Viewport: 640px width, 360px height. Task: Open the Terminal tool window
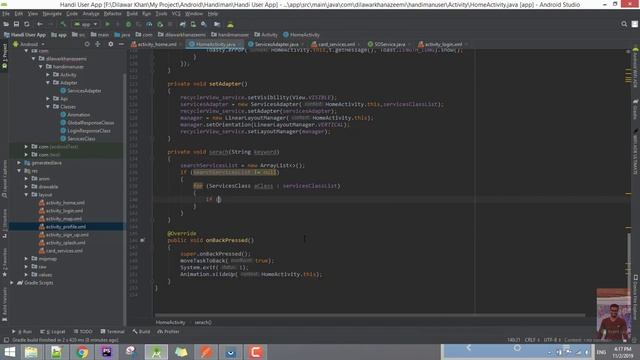[x=112, y=331]
